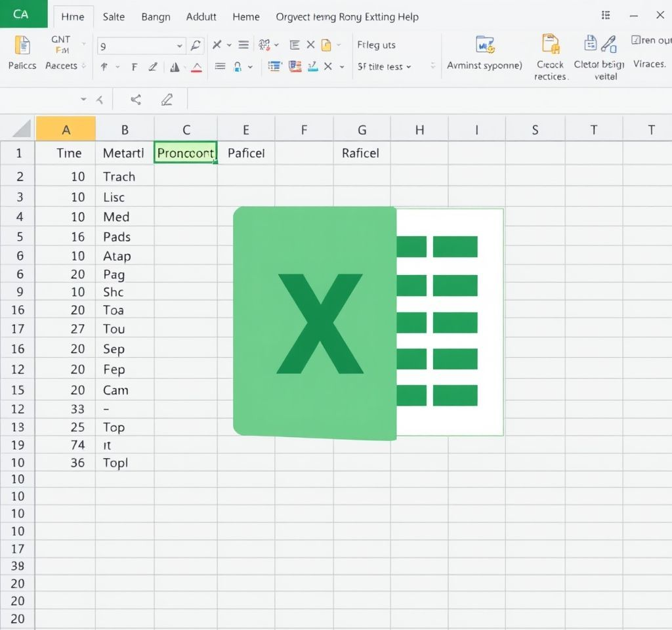Click the Creock rectices button

click(551, 57)
